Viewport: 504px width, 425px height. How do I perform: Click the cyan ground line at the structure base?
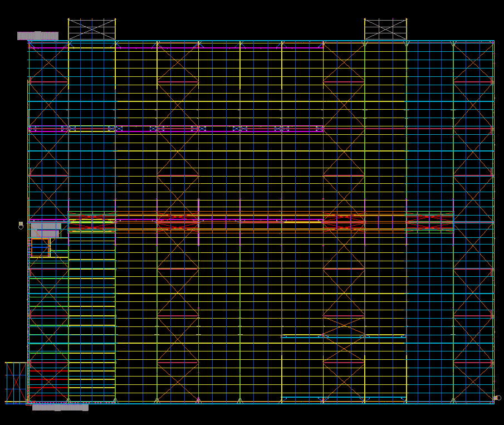point(261,403)
